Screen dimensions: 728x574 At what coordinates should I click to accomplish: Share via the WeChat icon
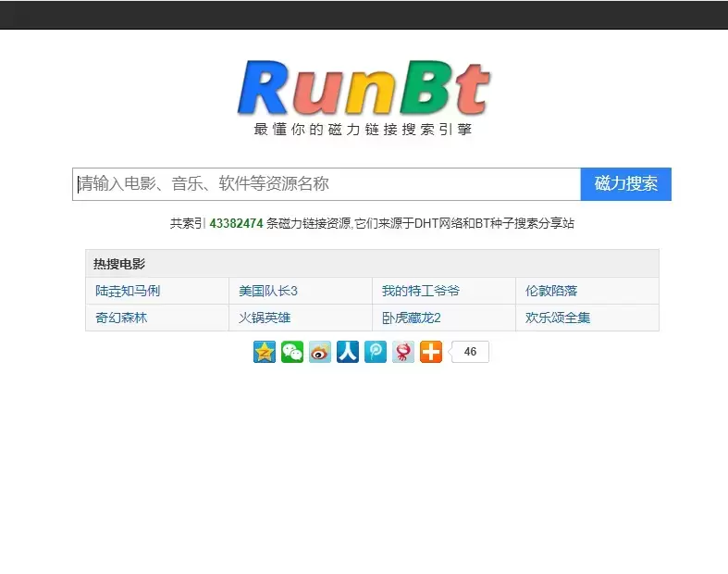point(292,352)
